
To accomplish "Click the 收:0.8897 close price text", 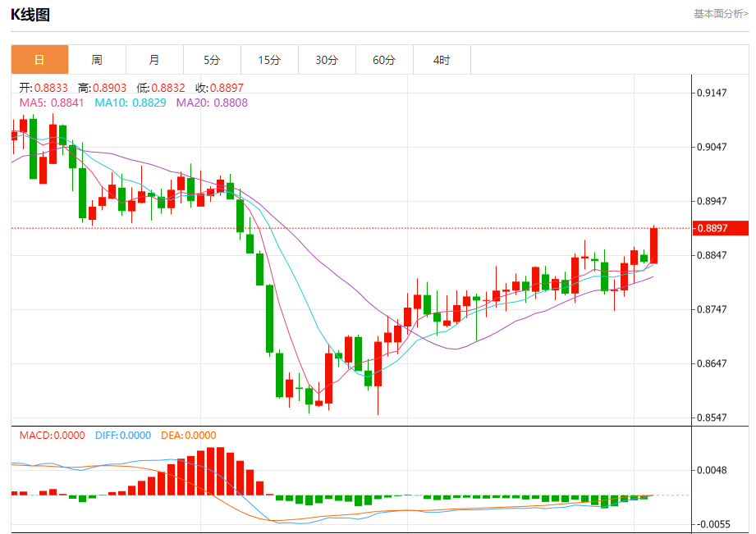I will point(219,88).
